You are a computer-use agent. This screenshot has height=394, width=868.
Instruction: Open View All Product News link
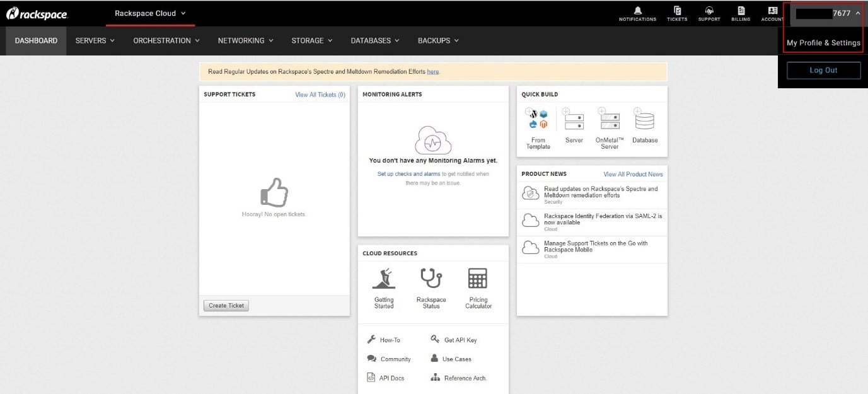tap(633, 174)
